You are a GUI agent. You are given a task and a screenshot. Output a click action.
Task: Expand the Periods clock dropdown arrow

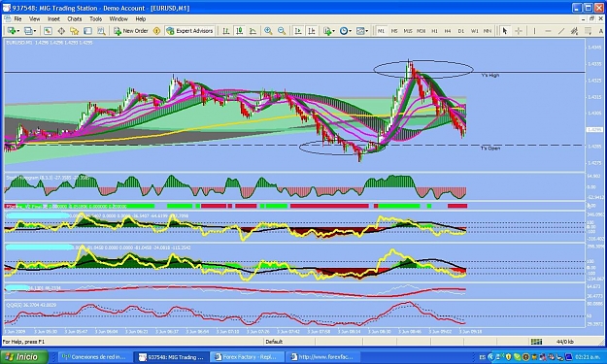[350, 31]
